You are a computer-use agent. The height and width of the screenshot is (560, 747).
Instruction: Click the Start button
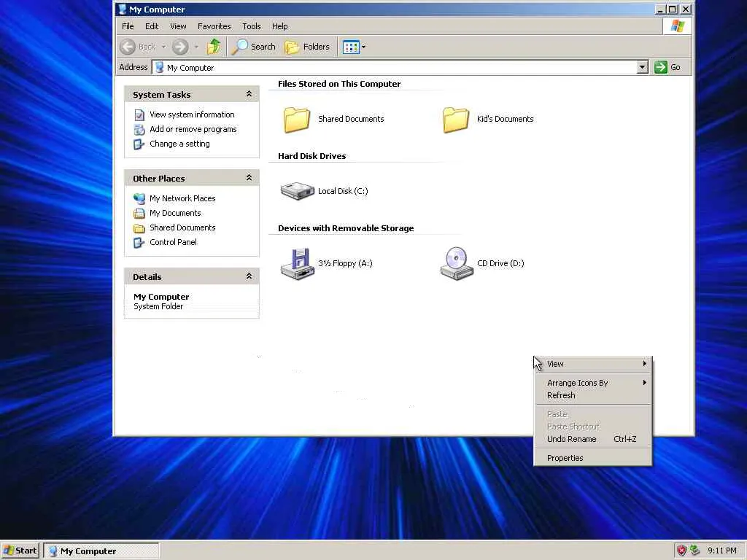click(20, 551)
